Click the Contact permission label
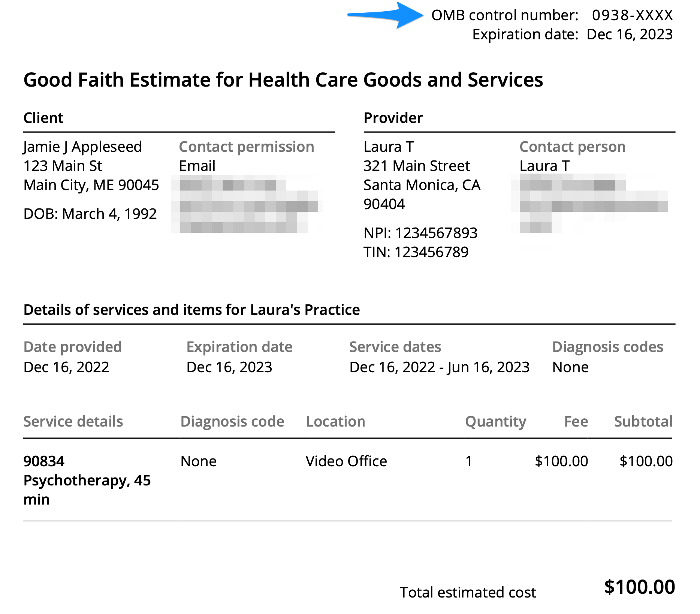700x614 pixels. 246,147
